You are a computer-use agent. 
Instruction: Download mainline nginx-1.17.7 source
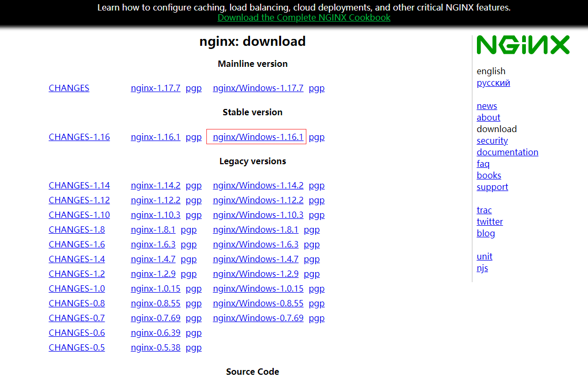(x=155, y=88)
